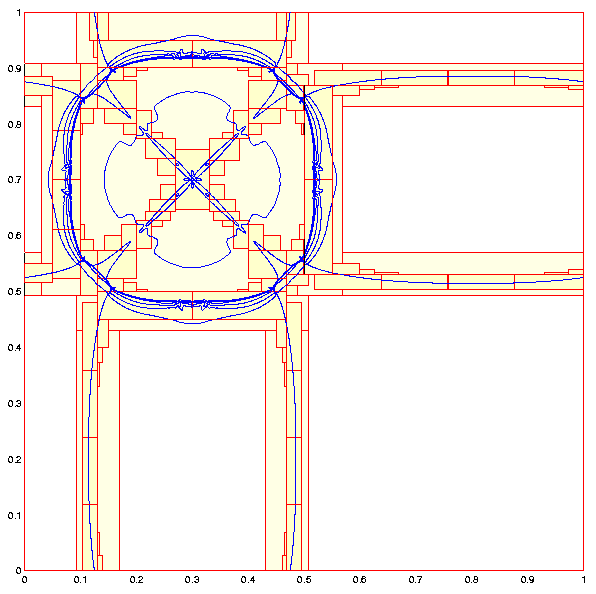Click the white rectangle between the bottom vertical bands

[192, 450]
